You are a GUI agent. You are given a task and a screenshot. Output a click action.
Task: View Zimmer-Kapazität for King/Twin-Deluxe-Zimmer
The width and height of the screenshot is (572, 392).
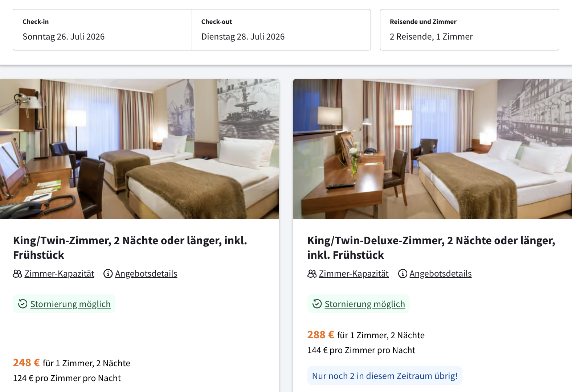354,274
